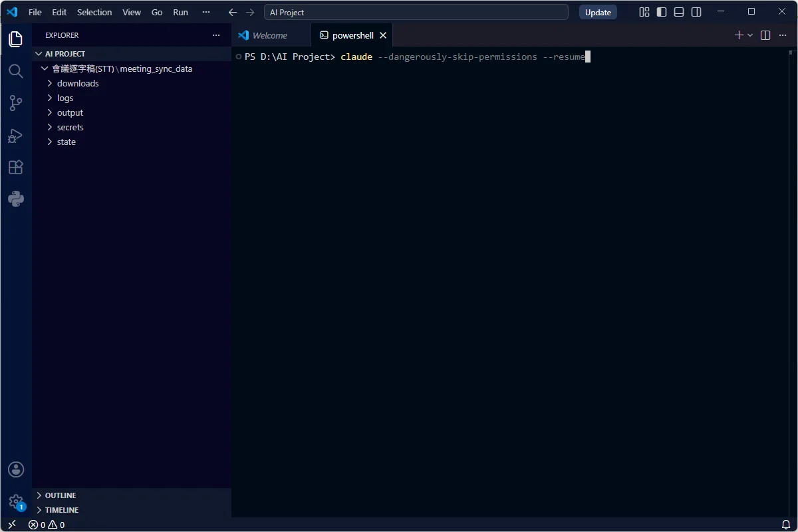Go forward with the right arrow
The image size is (798, 532).
coord(250,12)
